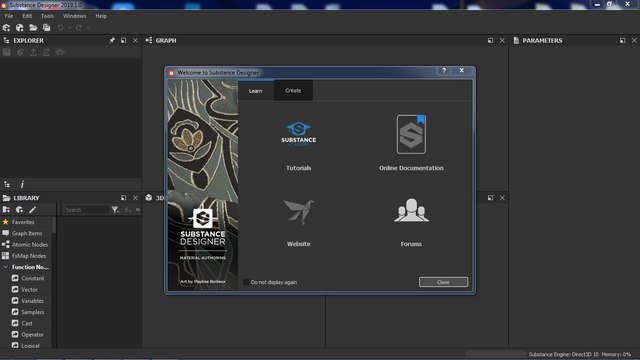
Task: Click the second dimmed funnel dropdown in Library
Action: (128, 210)
